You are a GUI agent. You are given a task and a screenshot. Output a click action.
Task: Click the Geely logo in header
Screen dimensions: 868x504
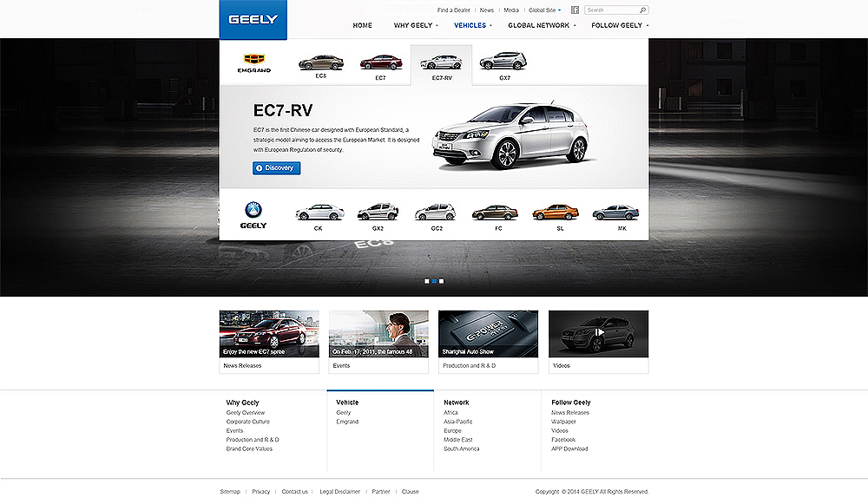[x=253, y=19]
